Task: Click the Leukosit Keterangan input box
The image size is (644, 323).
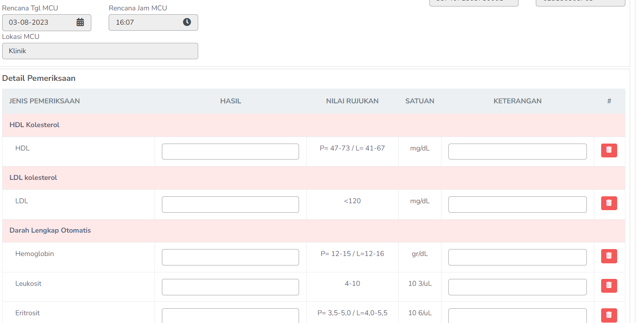Action: (517, 287)
